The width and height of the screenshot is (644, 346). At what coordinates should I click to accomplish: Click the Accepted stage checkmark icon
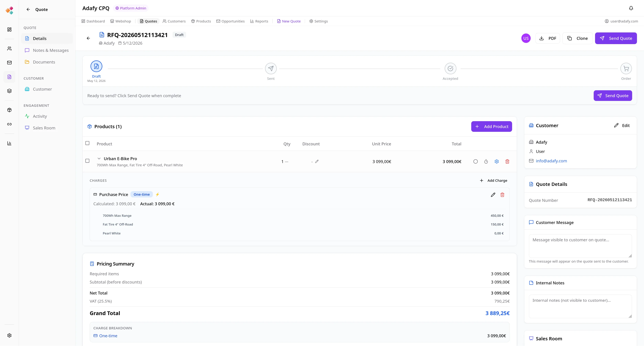coord(450,68)
